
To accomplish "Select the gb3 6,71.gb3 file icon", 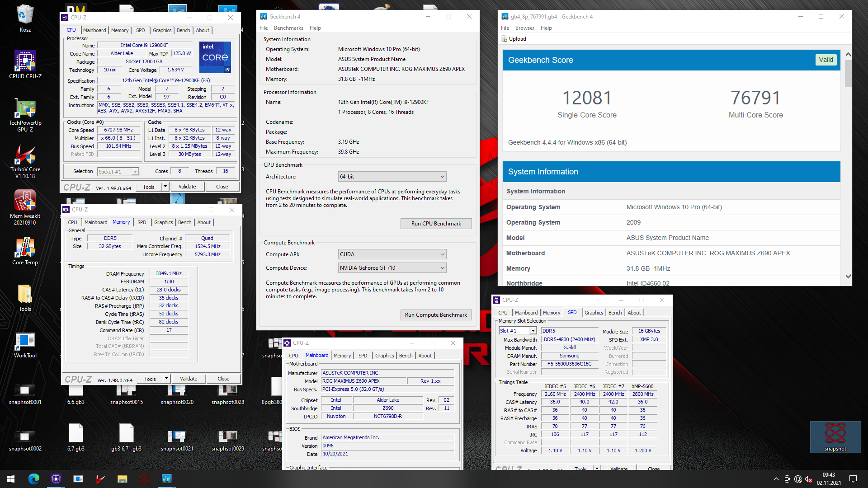I will pos(127,437).
